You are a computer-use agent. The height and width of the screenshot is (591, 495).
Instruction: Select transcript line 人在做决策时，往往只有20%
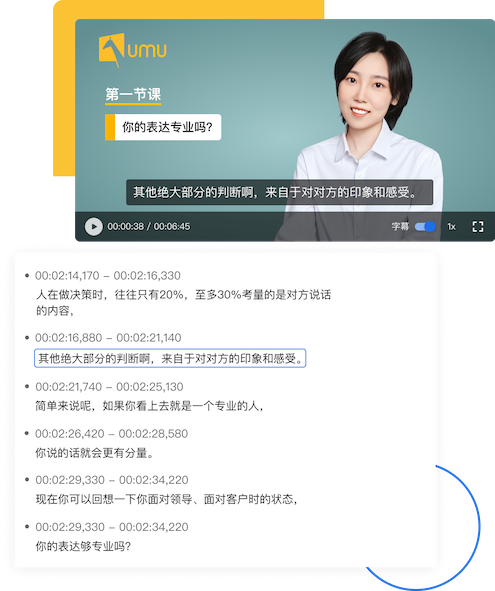click(184, 302)
